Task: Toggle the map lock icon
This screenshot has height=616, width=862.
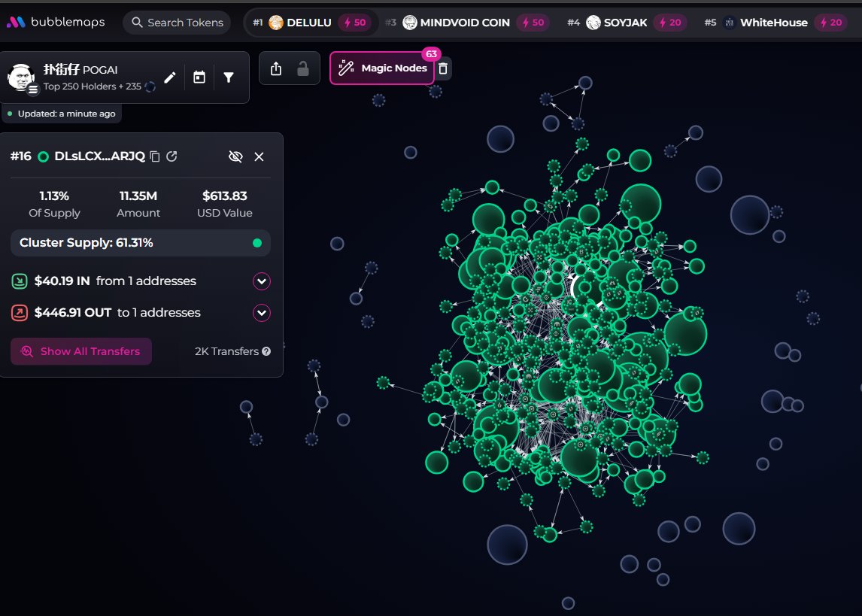Action: coord(303,68)
